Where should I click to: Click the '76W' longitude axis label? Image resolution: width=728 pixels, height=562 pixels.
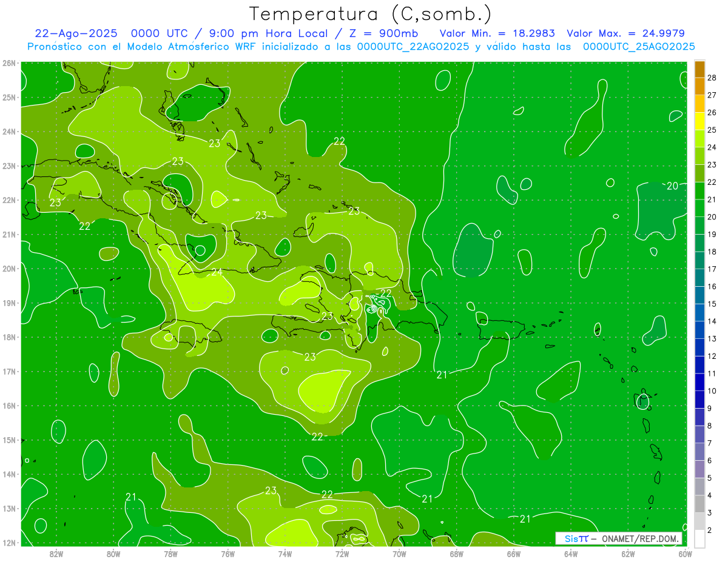(228, 554)
